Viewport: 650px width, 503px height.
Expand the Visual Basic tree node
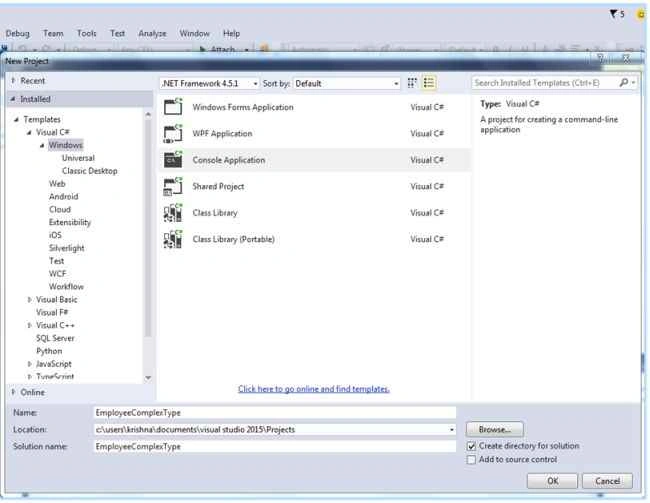coord(29,299)
